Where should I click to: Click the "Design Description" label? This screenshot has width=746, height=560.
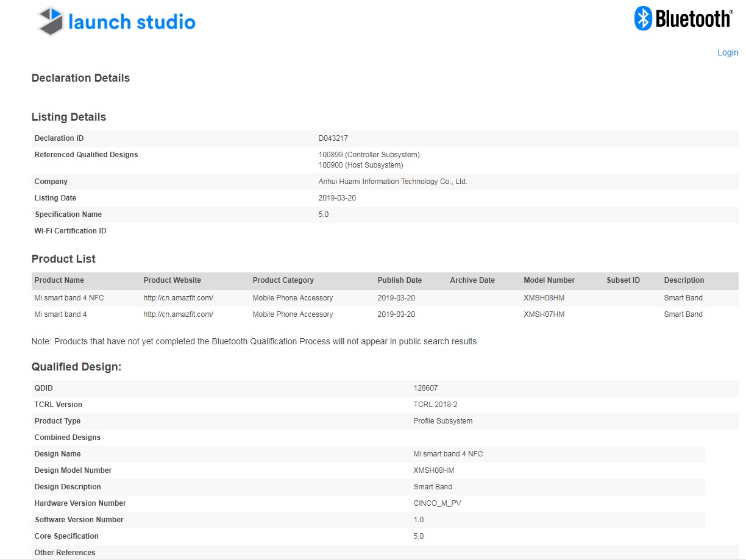pos(68,487)
